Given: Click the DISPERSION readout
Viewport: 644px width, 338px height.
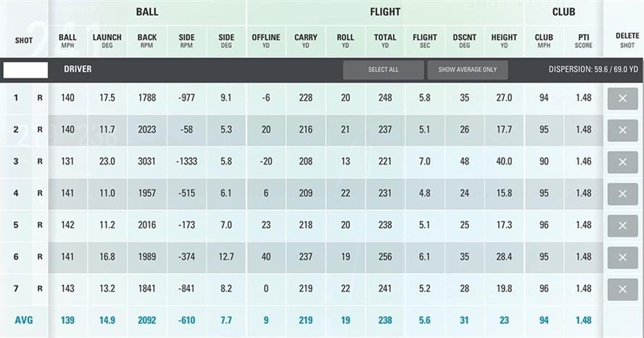Looking at the screenshot, I should click(593, 69).
